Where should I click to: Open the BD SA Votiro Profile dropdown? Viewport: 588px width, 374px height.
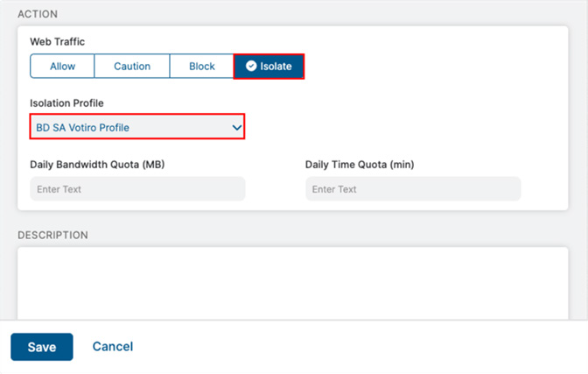137,126
